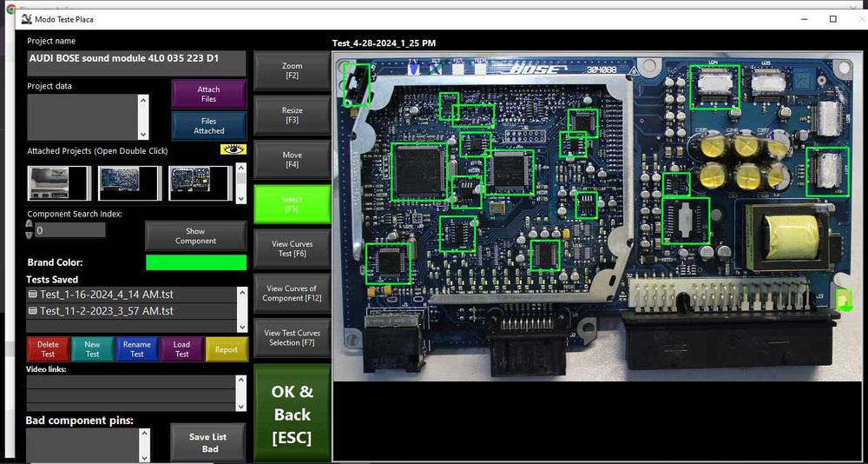Choose the Resize [F3] tool button
This screenshot has width=868, height=464.
(292, 115)
